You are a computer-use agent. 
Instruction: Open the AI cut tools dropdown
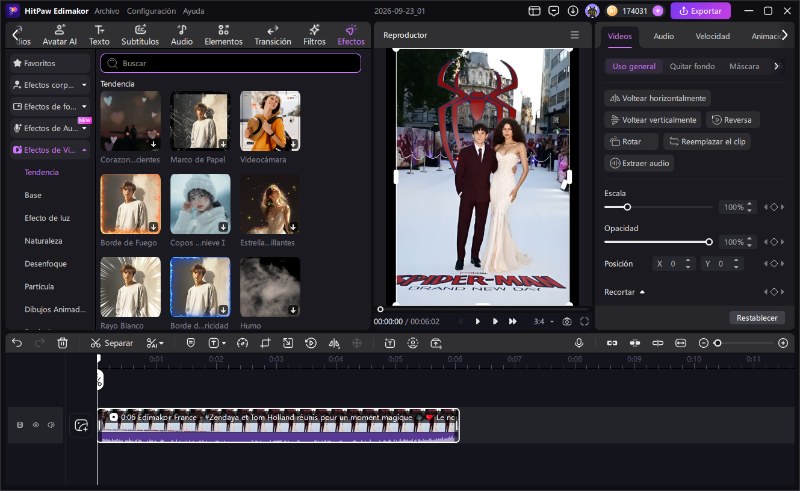(155, 343)
